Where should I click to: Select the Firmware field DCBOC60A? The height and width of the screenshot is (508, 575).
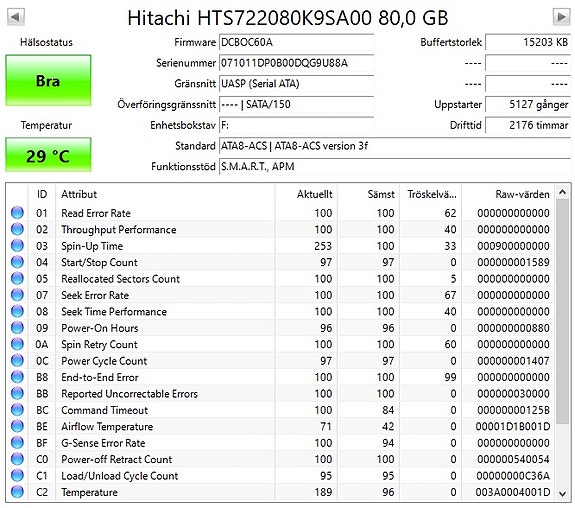tap(296, 43)
